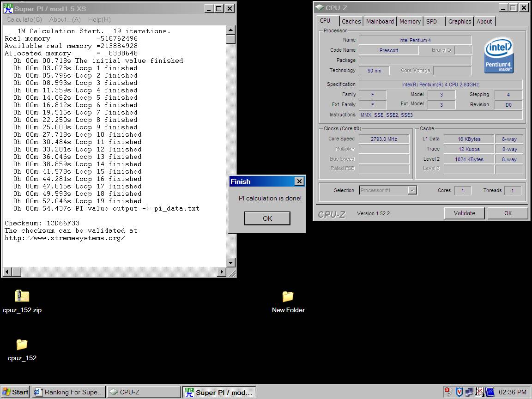The width and height of the screenshot is (532, 399).
Task: Click the 'PI value output -> pi_data.txt' line
Action: 106,208
